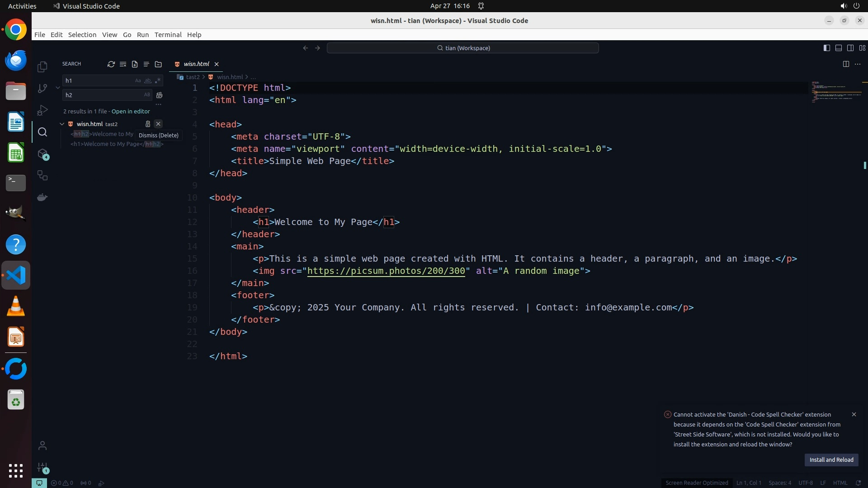Click Open in editor link
This screenshot has height=488, width=868.
[x=131, y=111]
